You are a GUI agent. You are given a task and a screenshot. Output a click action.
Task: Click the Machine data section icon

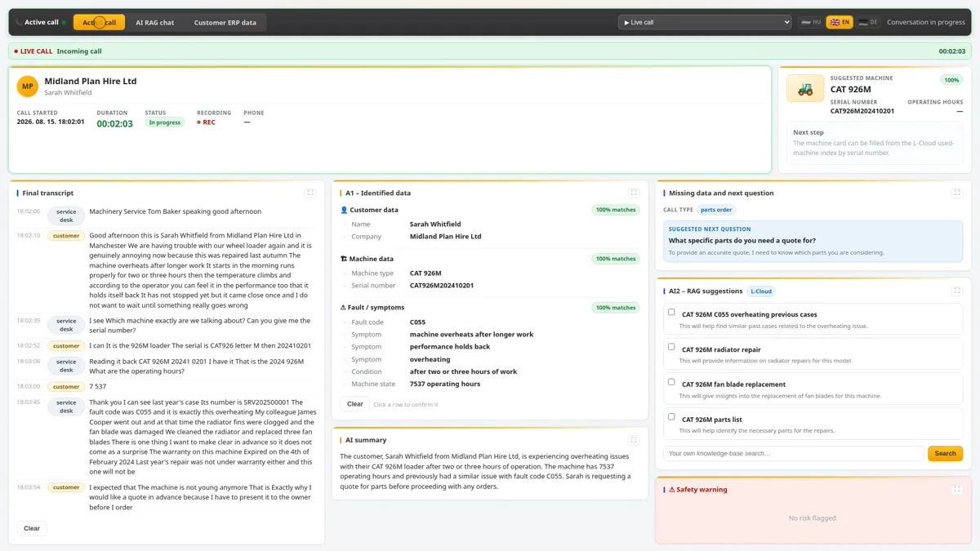click(x=344, y=259)
